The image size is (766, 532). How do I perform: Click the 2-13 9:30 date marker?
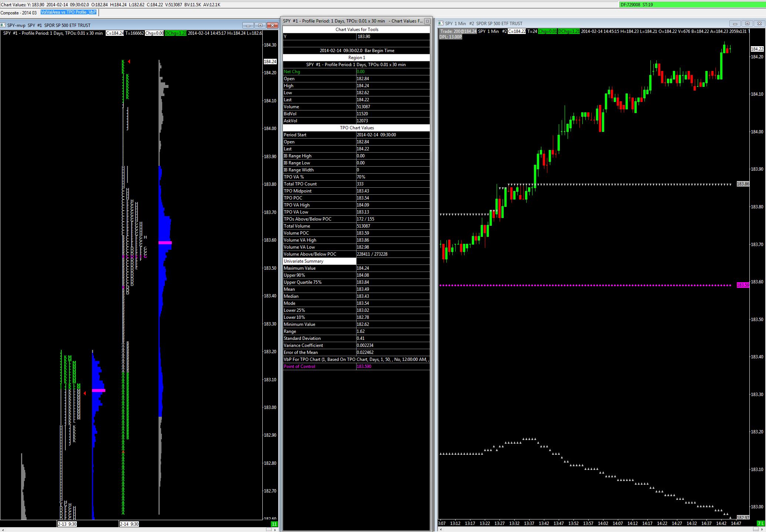click(x=67, y=524)
